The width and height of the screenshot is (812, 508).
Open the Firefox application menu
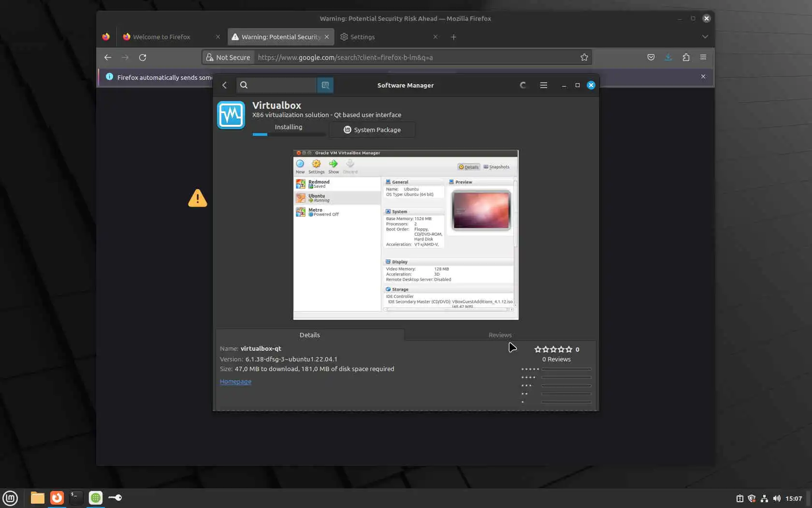[x=703, y=57]
